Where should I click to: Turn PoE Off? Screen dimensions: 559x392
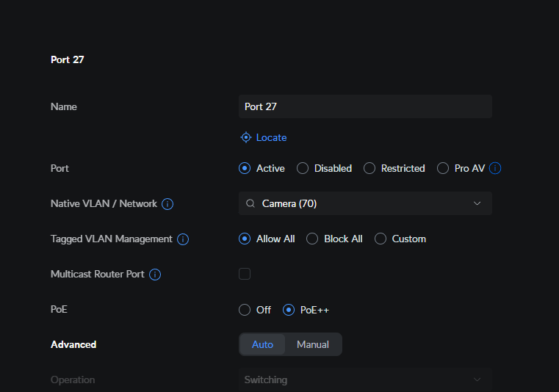tap(245, 310)
